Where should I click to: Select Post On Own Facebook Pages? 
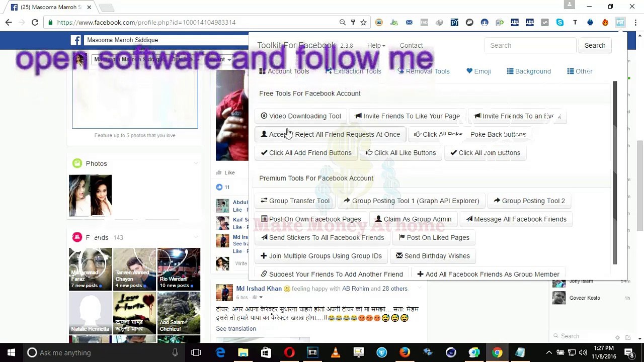311,219
